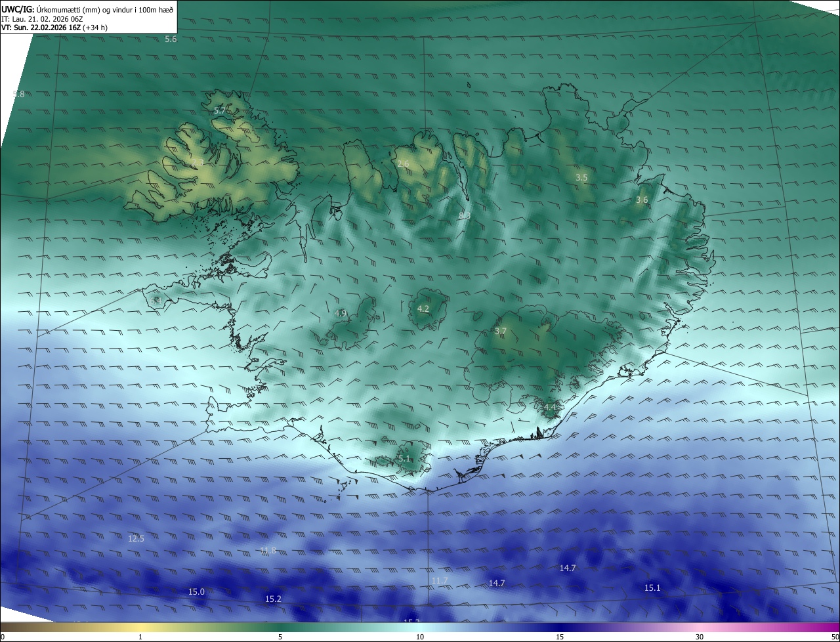The image size is (840, 642).
Task: Click the 3.7 value label on the map
Action: [501, 332]
